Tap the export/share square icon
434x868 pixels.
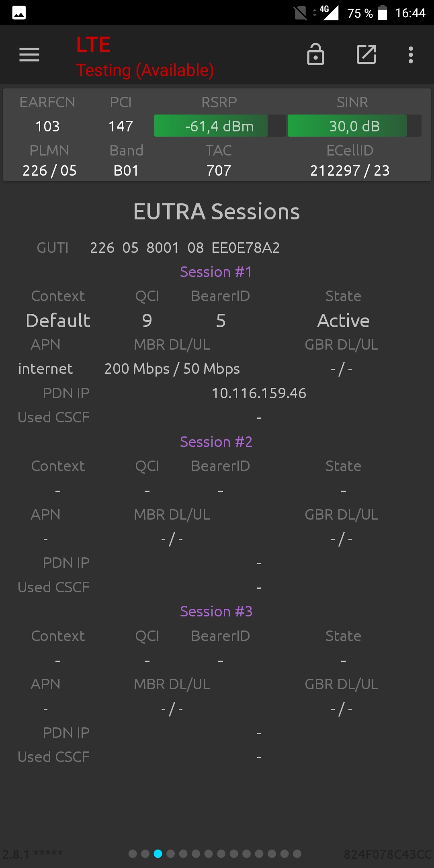pyautogui.click(x=366, y=55)
